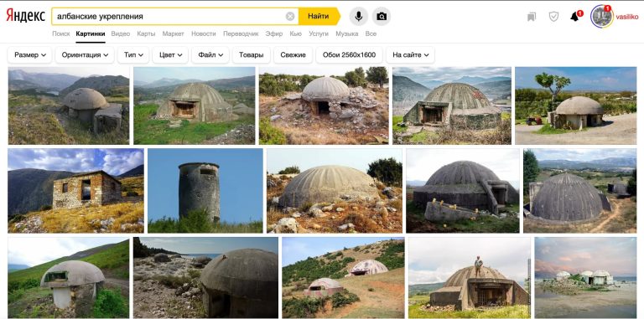Click the Найти search button
Image resolution: width=644 pixels, height=319 pixels.
319,17
